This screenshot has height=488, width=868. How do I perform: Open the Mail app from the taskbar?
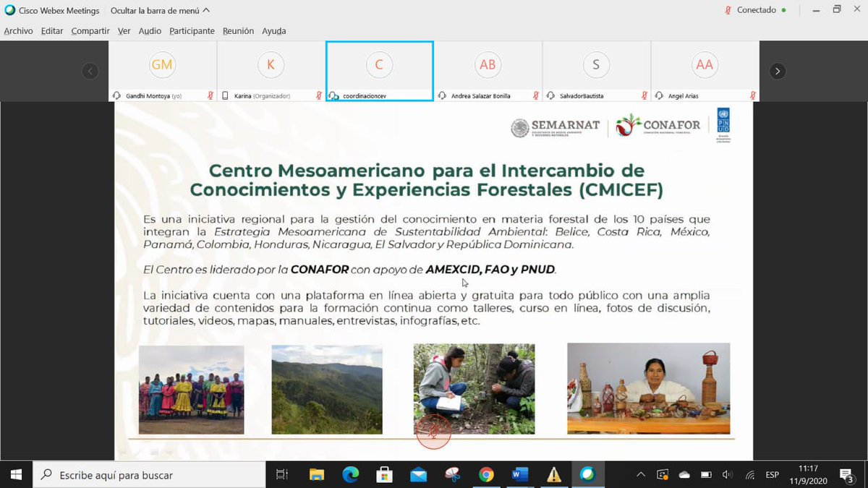(419, 475)
